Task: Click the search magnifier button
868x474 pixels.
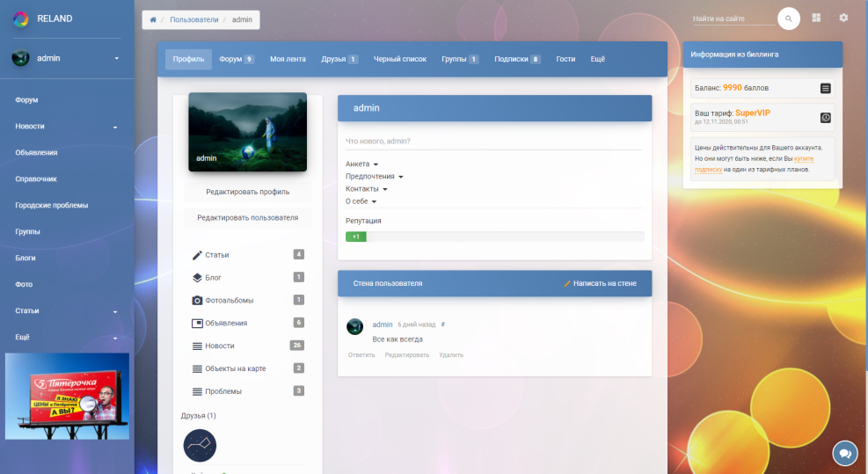Action: coord(789,18)
